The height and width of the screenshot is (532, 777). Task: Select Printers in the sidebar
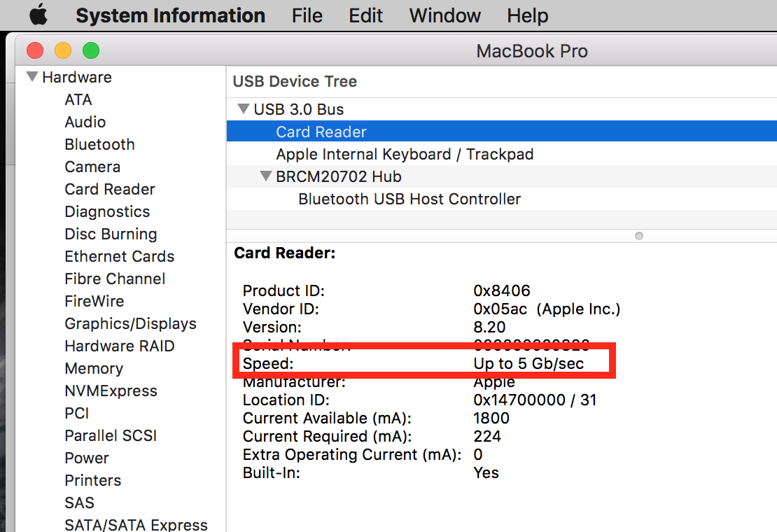coord(93,480)
